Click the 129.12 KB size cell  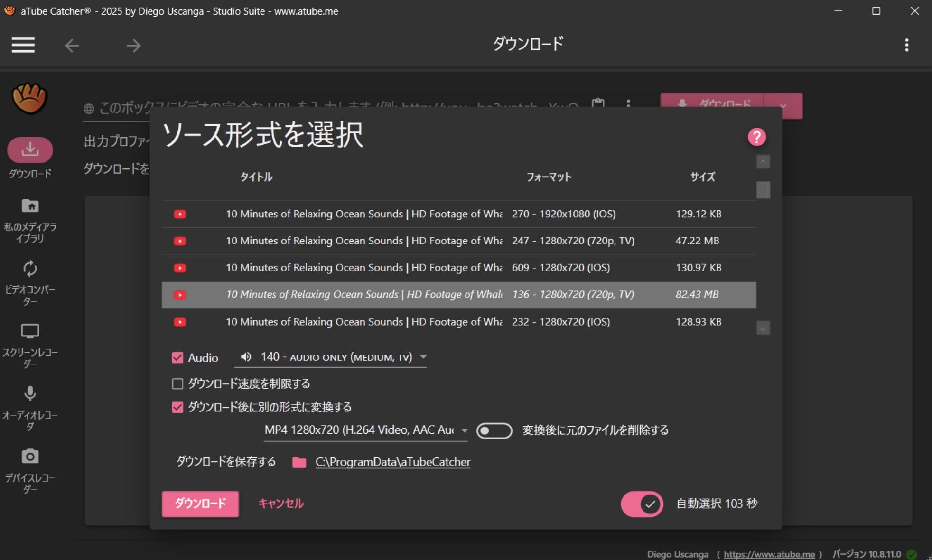click(699, 214)
